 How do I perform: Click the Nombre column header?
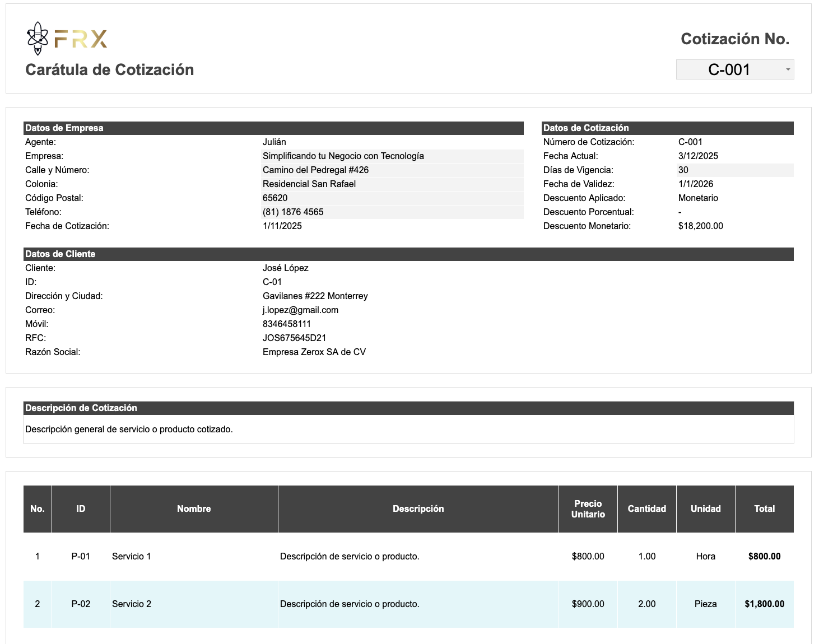click(194, 509)
